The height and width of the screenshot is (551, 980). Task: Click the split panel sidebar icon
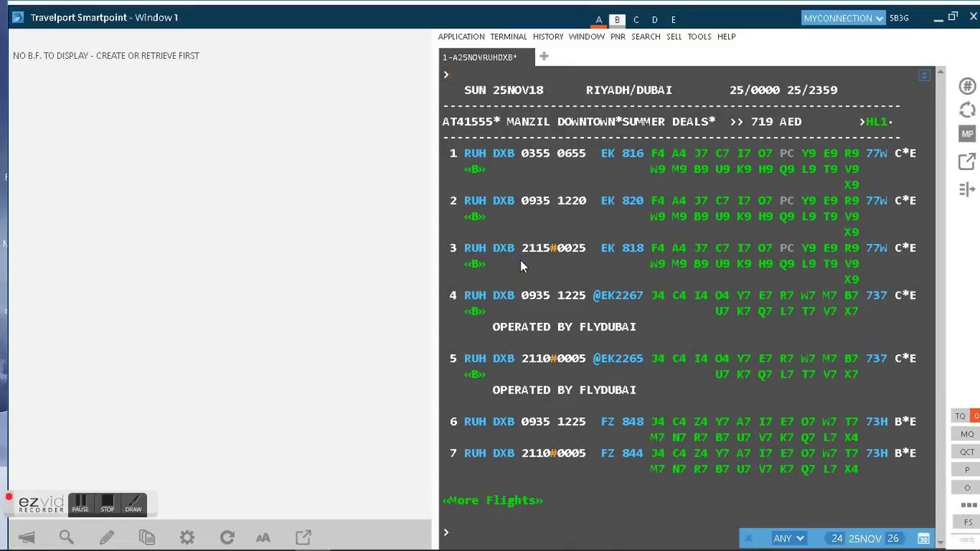[x=967, y=189]
